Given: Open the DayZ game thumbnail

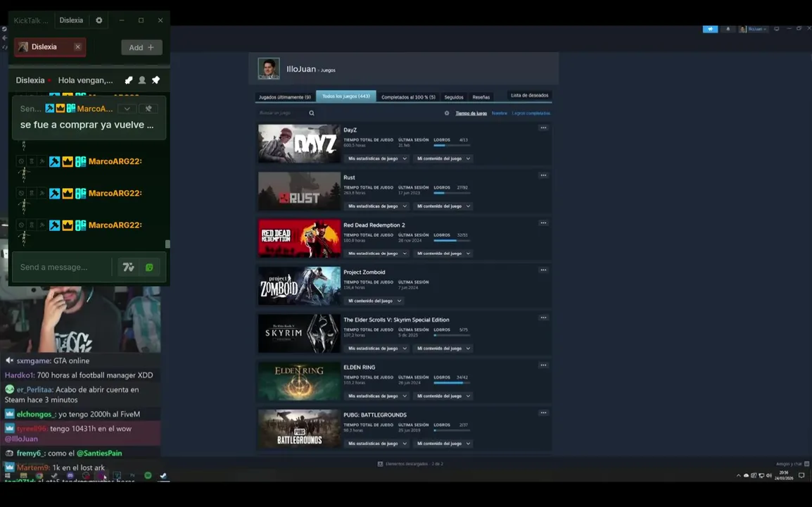Looking at the screenshot, I should point(299,144).
